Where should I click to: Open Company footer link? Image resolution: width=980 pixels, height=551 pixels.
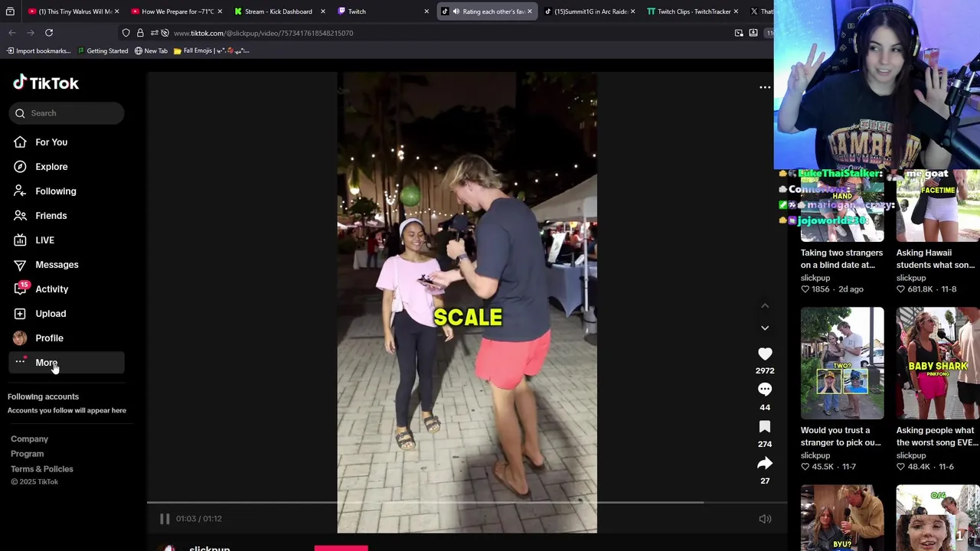click(29, 439)
